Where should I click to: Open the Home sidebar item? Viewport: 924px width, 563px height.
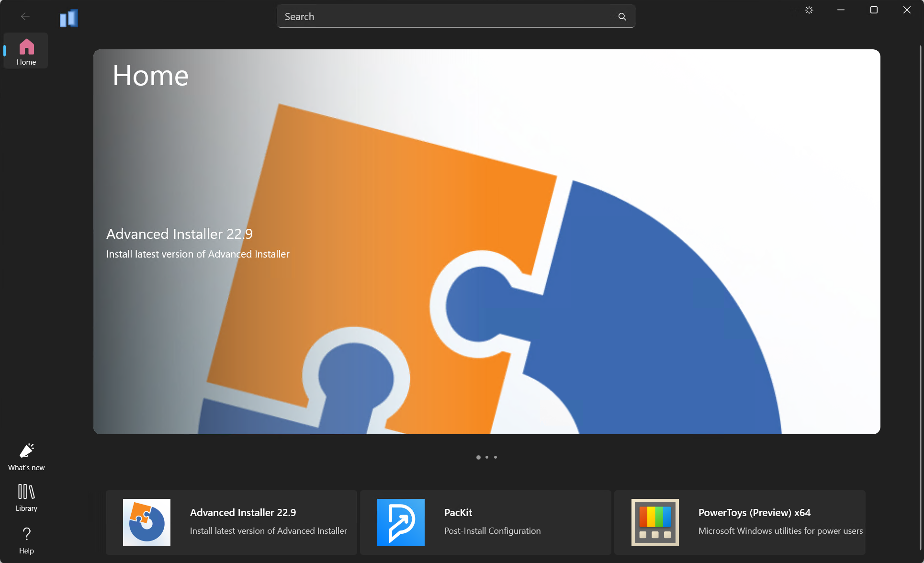click(x=26, y=51)
